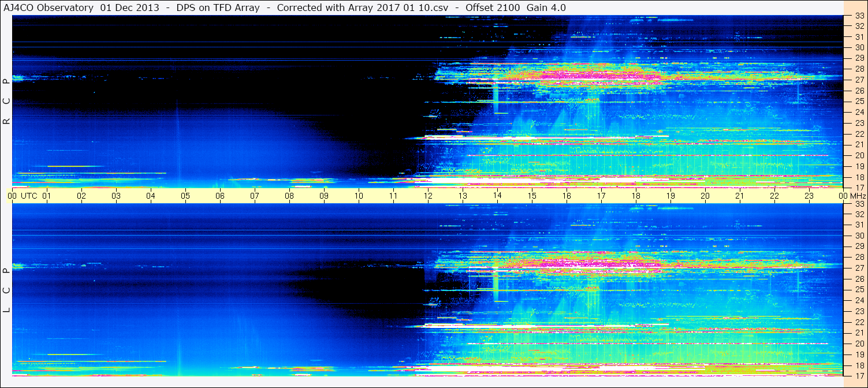The image size is (868, 388).
Task: Select the 10 hour marker on time axis
Action: [x=359, y=196]
